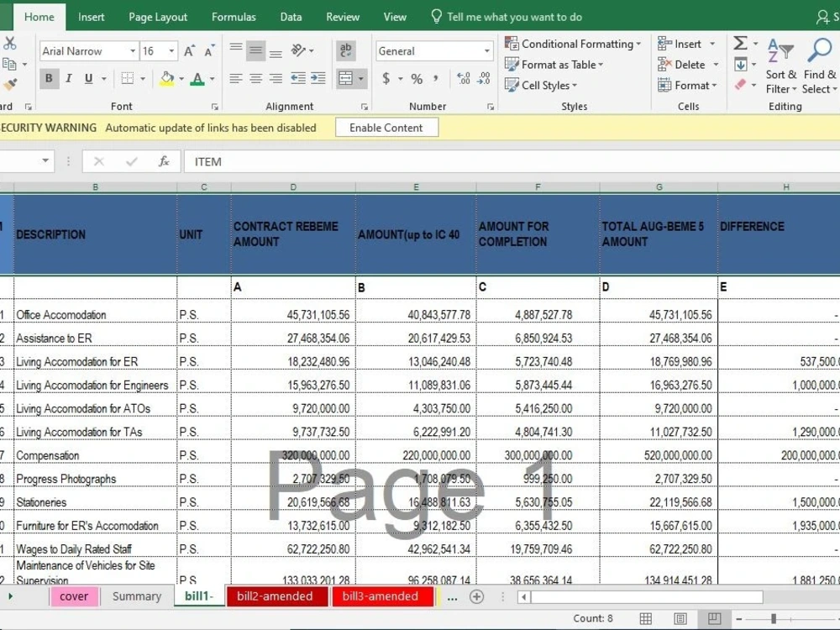
Task: Open the Insert ribbon tab
Action: tap(91, 17)
